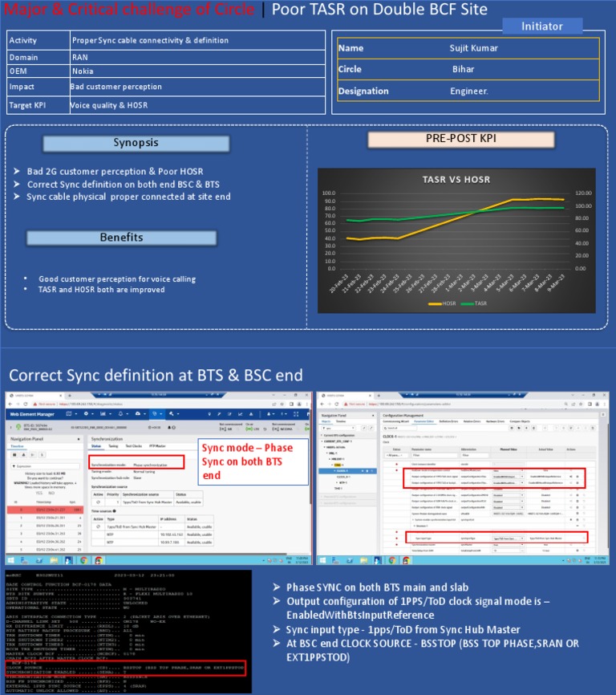Expand NTP-1 node in right navigation tree

pos(337,482)
